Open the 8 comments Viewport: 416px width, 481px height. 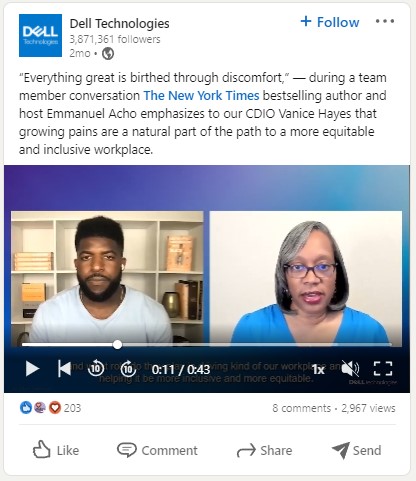301,408
